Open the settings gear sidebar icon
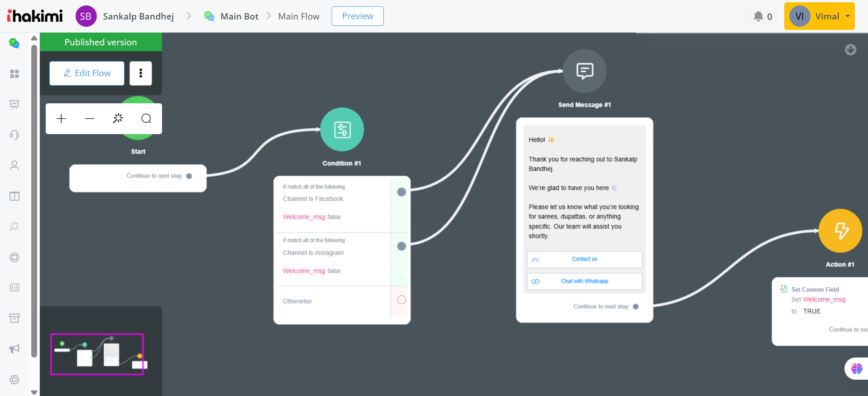This screenshot has height=396, width=868. click(x=14, y=380)
